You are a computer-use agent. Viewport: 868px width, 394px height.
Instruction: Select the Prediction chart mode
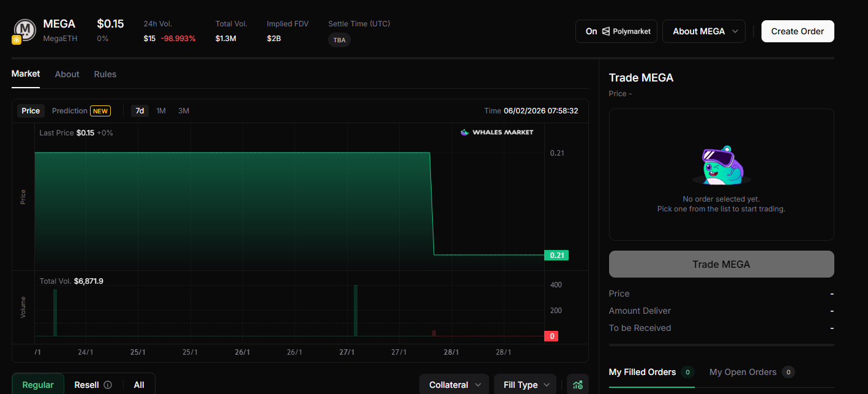[70, 111]
